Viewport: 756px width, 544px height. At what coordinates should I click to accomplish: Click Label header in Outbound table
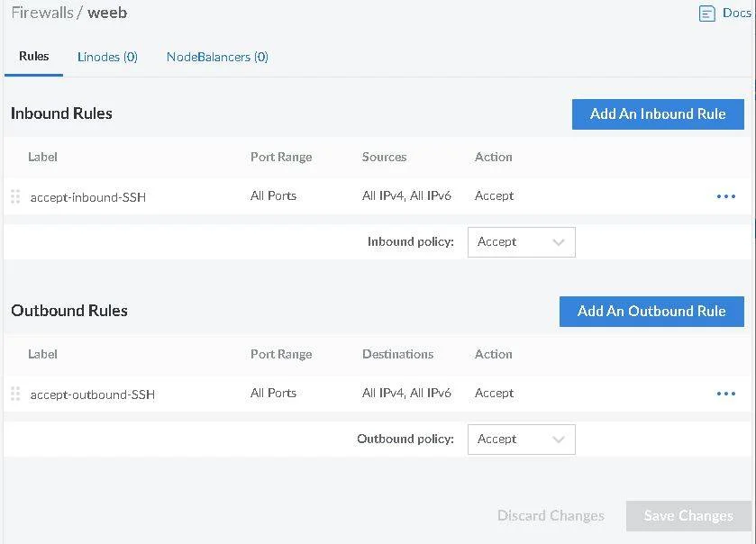(x=42, y=354)
